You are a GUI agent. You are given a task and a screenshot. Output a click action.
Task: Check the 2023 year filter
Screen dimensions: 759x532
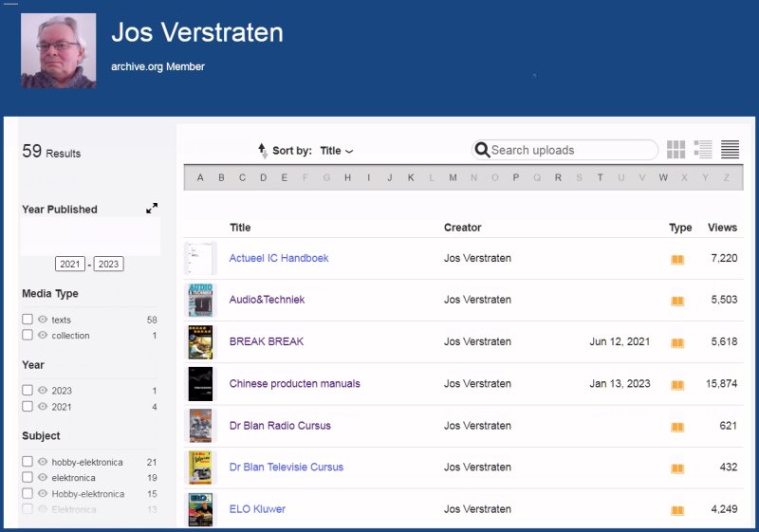click(28, 390)
